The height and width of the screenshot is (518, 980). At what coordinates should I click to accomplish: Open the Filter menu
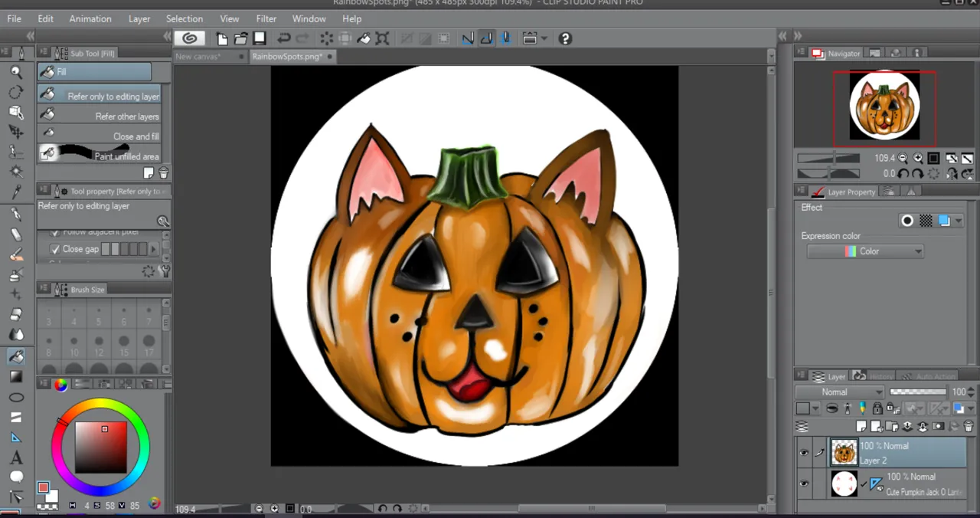point(266,18)
